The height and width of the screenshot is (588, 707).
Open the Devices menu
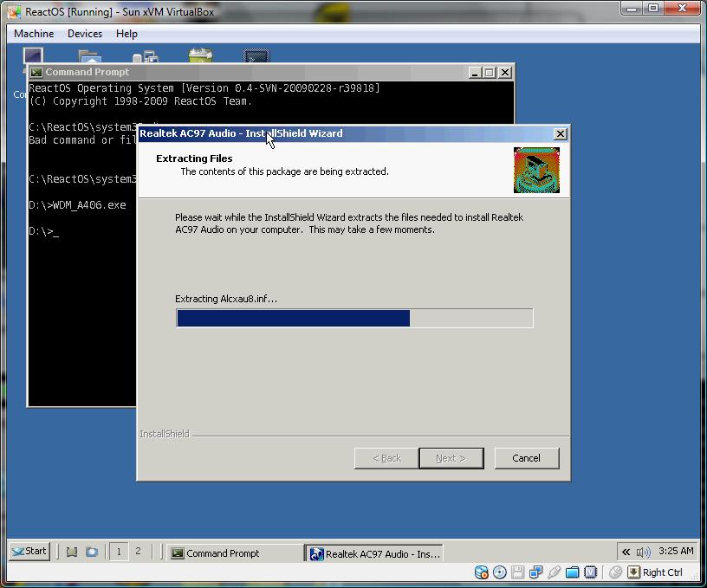(85, 34)
